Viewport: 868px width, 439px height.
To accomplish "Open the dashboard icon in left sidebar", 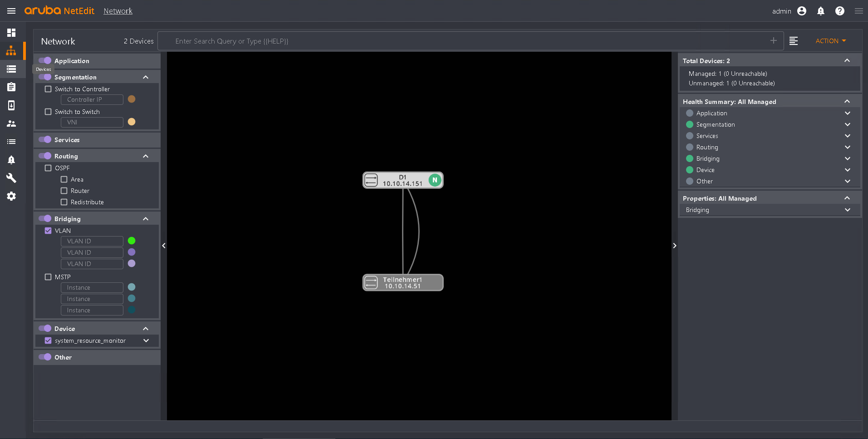I will coord(11,33).
